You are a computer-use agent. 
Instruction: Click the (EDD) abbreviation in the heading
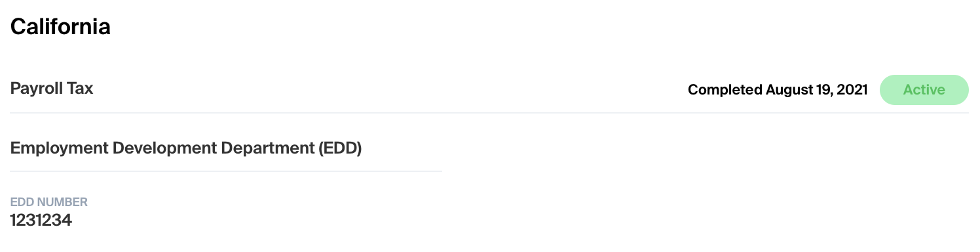tap(340, 148)
